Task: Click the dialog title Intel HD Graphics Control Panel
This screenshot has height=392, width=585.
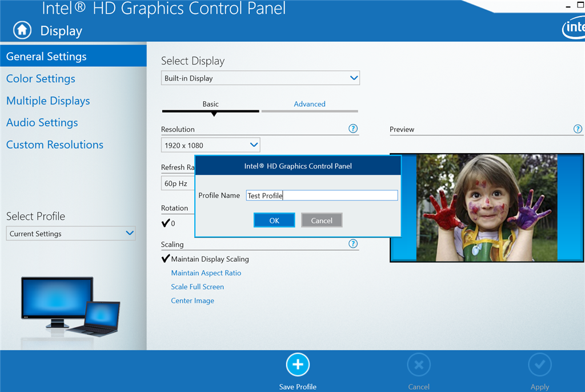Action: [298, 166]
